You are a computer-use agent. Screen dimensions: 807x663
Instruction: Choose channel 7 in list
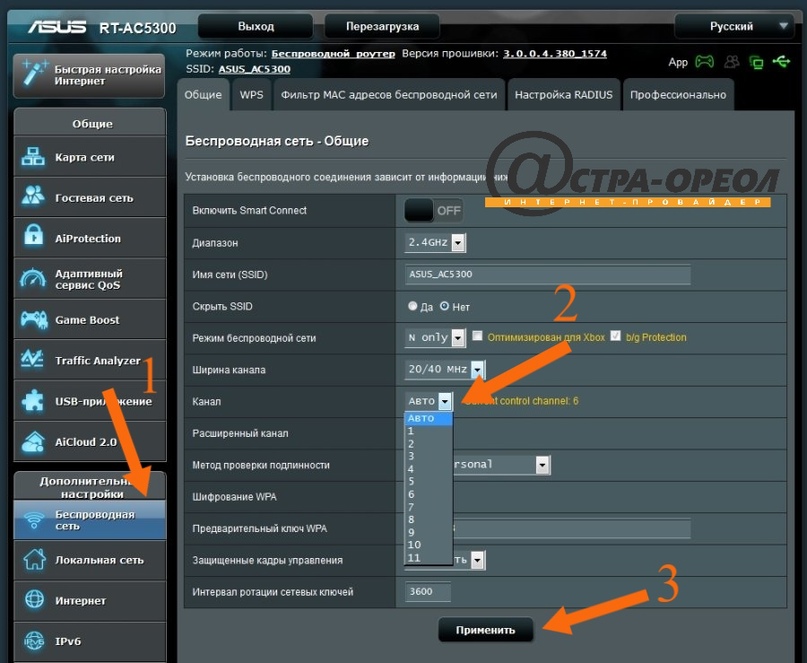click(x=429, y=507)
